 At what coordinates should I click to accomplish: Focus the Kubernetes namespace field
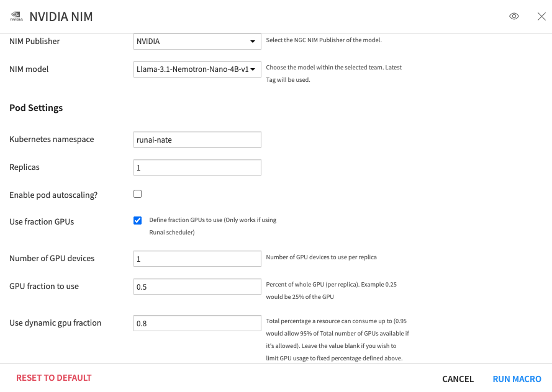[x=197, y=140]
